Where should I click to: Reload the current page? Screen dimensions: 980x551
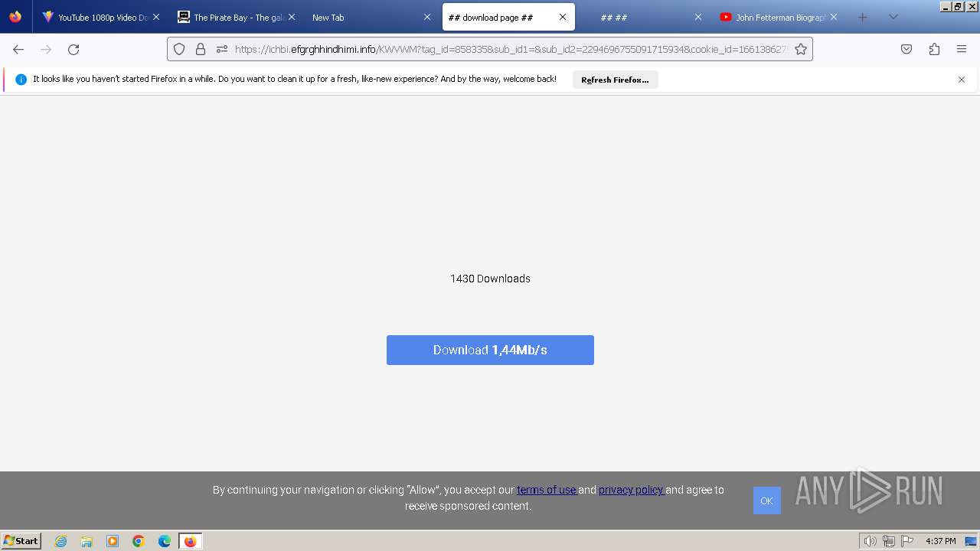[x=73, y=49]
